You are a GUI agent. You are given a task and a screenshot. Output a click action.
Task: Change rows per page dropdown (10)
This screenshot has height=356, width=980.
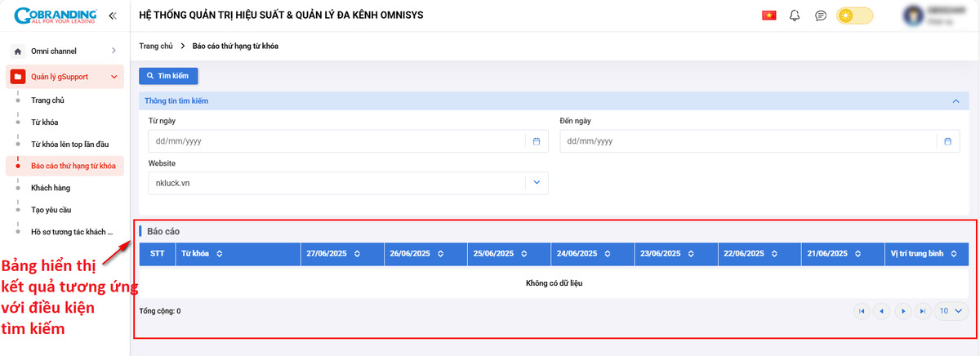point(950,311)
